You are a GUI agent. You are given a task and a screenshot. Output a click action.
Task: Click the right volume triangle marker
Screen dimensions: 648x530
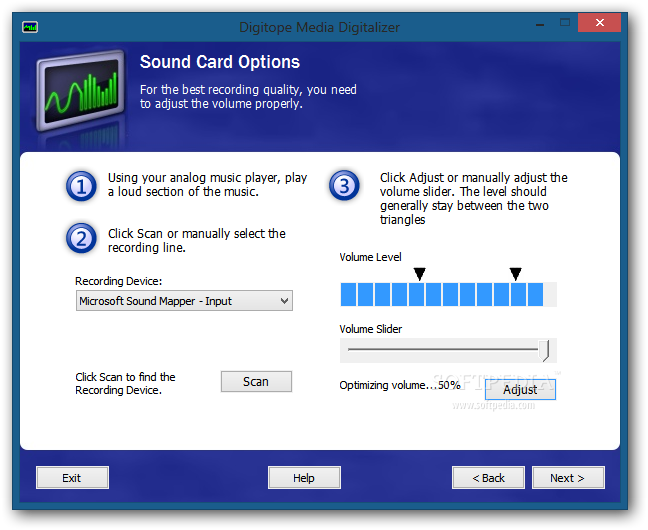[515, 274]
